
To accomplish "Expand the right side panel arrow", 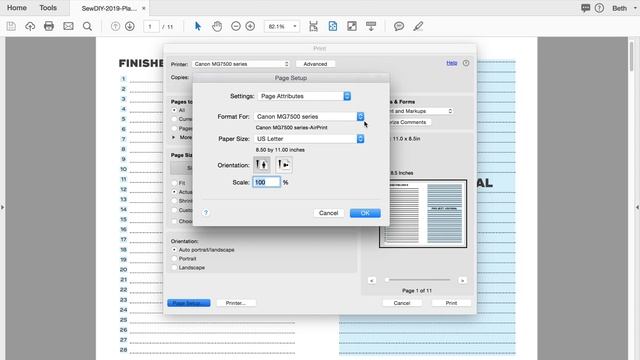I will pos(638,207).
